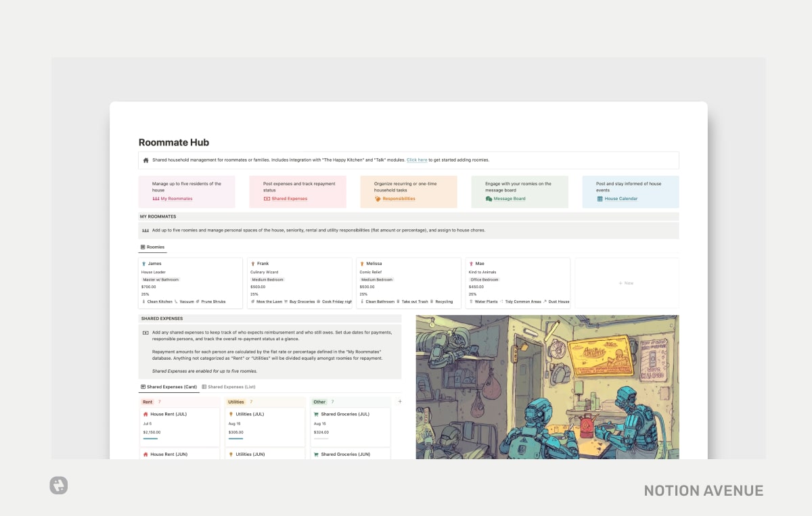This screenshot has height=516, width=812.
Task: Click the progress bar on House Rent (JUL)
Action: pyautogui.click(x=151, y=438)
